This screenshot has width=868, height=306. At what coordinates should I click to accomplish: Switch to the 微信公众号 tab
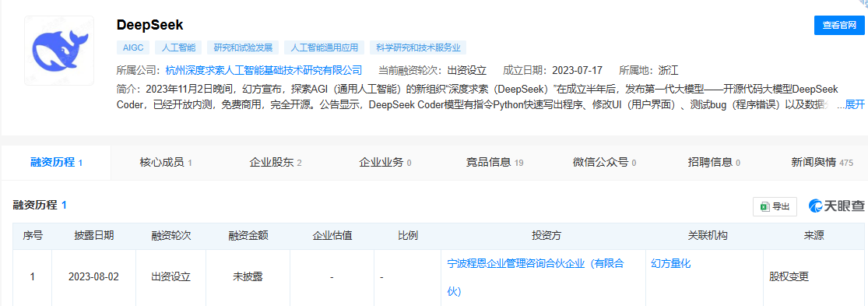tap(604, 163)
